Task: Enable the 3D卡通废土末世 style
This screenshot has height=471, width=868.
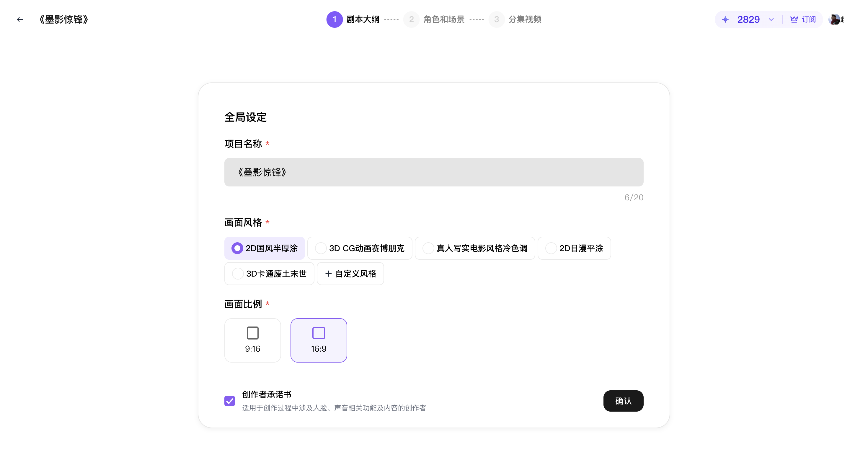Action: click(x=269, y=273)
